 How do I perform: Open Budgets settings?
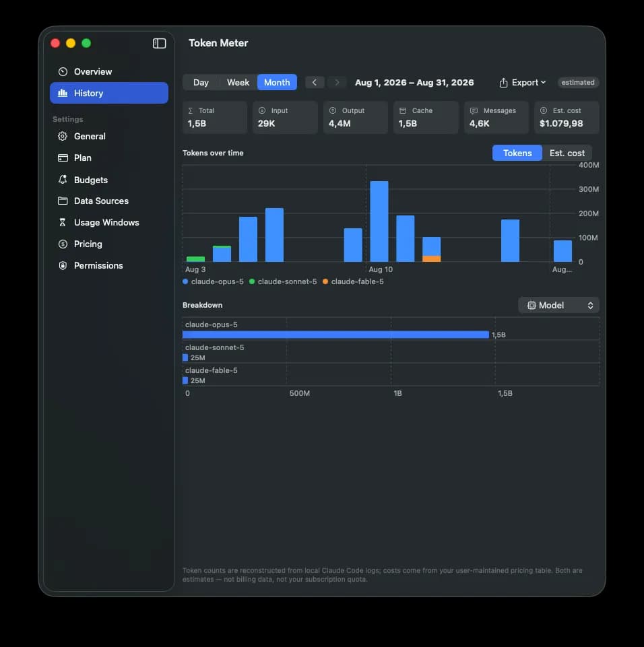click(109, 180)
